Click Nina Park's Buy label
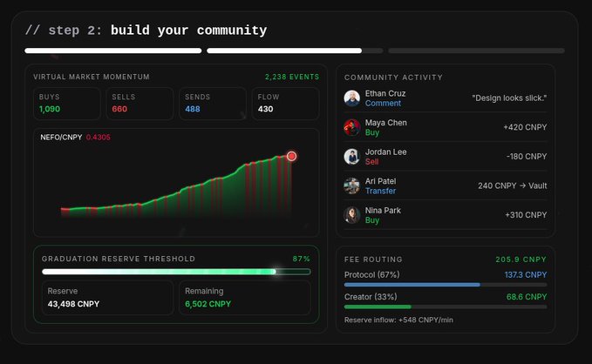Image resolution: width=592 pixels, height=364 pixels. (372, 220)
